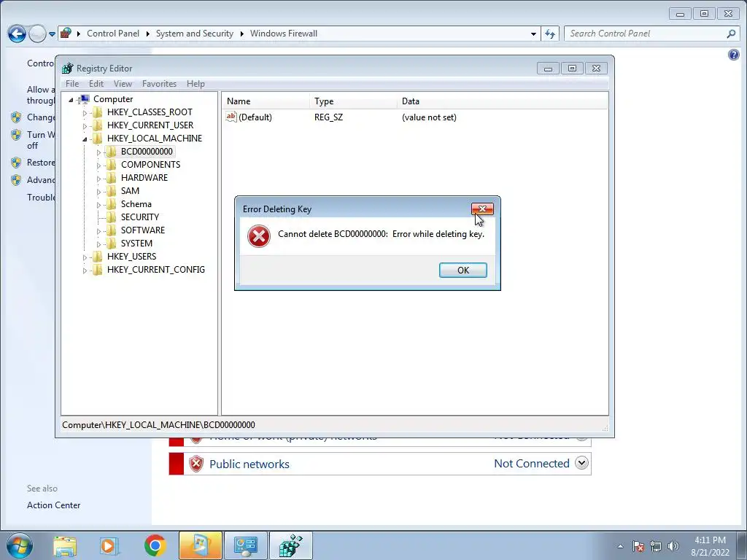Open the address bar history dropdown
This screenshot has height=560, width=747.
tap(533, 34)
